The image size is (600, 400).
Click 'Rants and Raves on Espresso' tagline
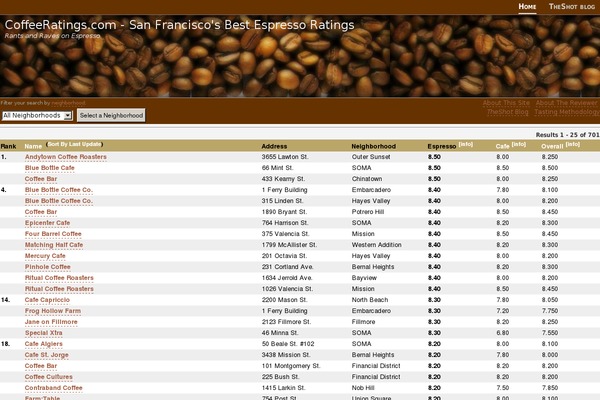pos(52,36)
